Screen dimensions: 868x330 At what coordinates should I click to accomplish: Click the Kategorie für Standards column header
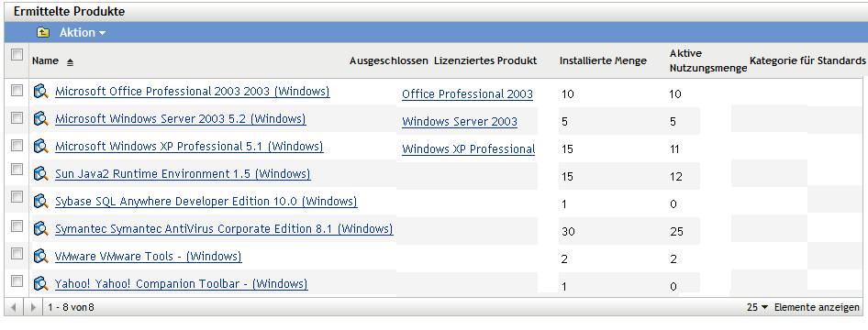coord(807,60)
